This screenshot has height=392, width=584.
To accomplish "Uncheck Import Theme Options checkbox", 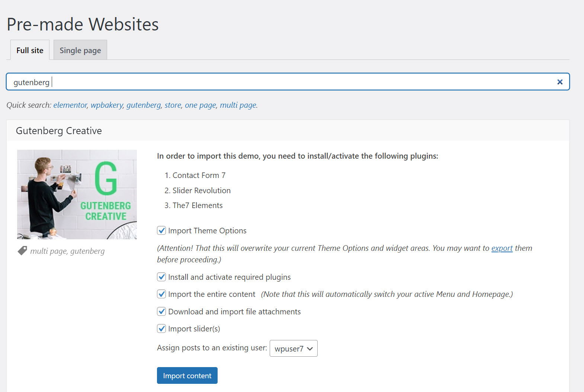I will pyautogui.click(x=161, y=230).
